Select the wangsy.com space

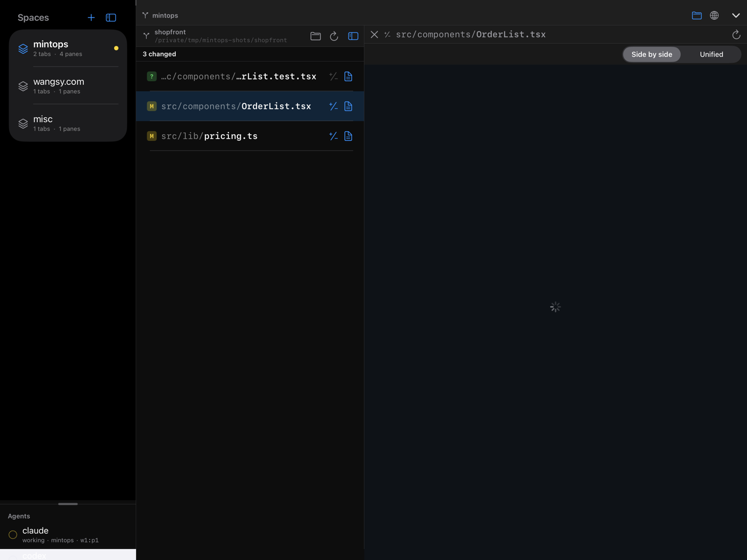(68, 86)
